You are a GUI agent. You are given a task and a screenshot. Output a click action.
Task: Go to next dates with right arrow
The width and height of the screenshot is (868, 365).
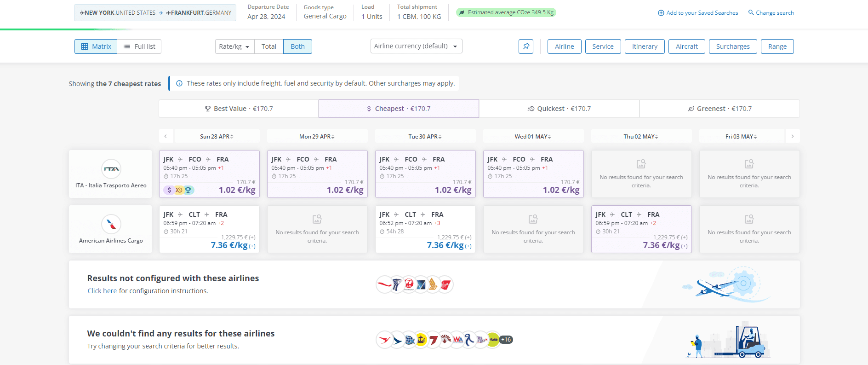click(793, 136)
